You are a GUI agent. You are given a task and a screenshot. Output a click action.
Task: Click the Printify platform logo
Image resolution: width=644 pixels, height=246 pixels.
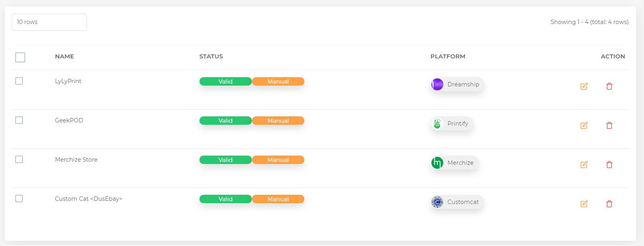tap(437, 124)
